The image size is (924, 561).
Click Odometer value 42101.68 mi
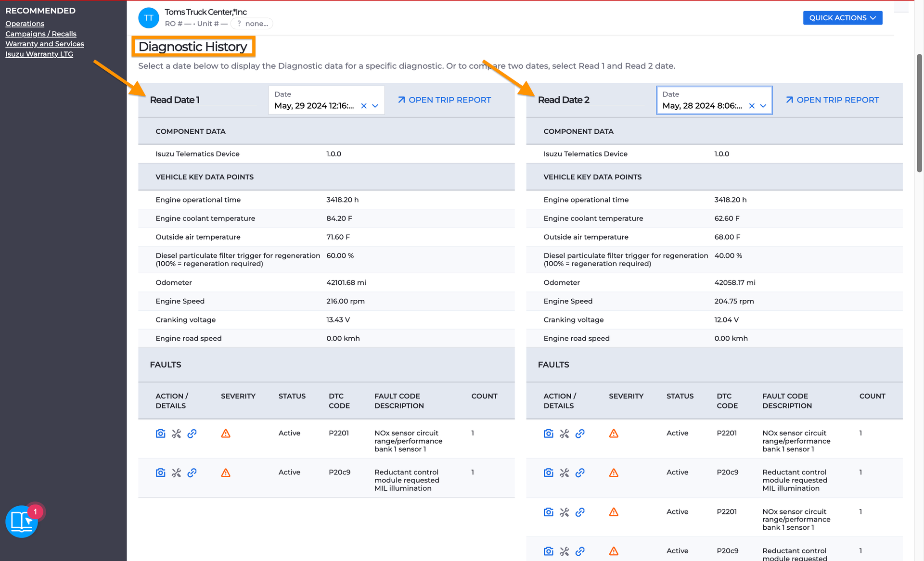pyautogui.click(x=346, y=282)
